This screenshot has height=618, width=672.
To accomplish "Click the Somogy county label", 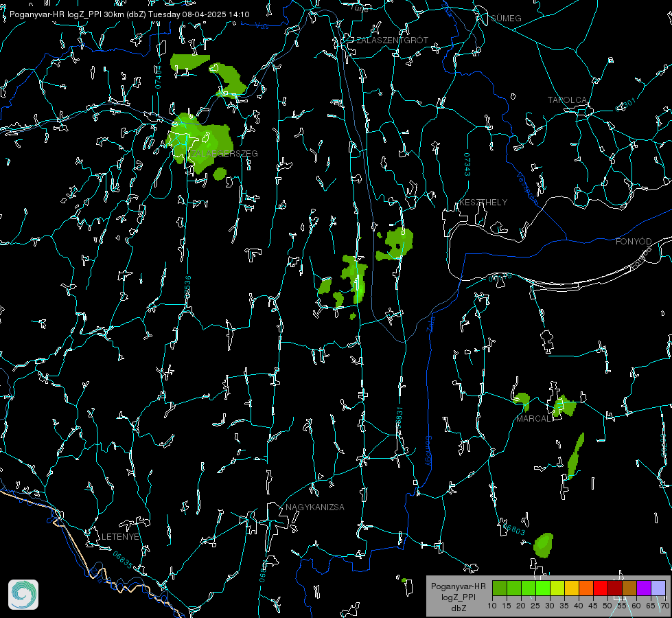I will coord(428,451).
